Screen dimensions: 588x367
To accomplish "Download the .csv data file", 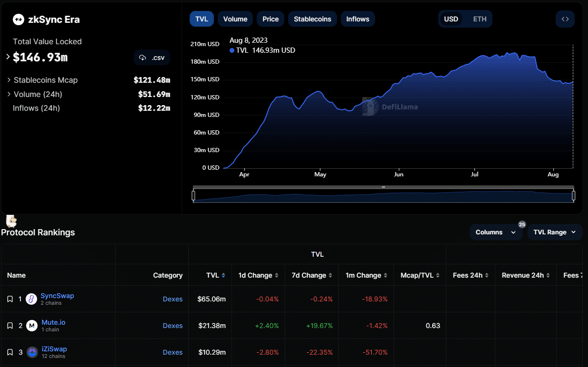I will click(x=152, y=58).
